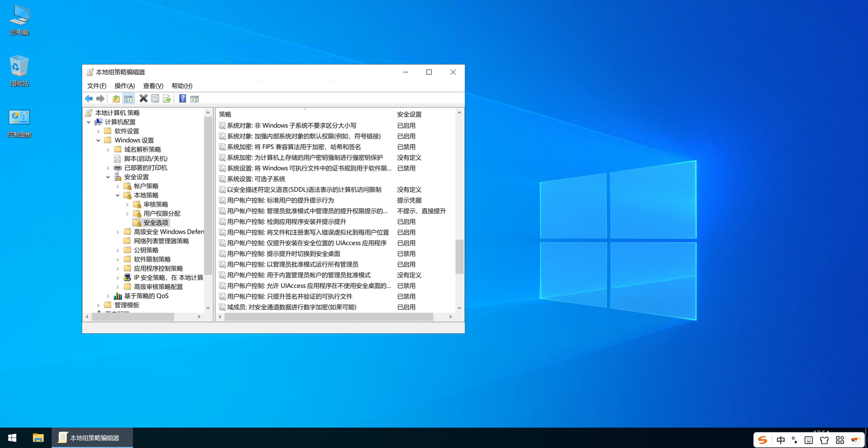This screenshot has width=868, height=448.
Task: Select 用户权限分配 in the tree
Action: [x=161, y=214]
